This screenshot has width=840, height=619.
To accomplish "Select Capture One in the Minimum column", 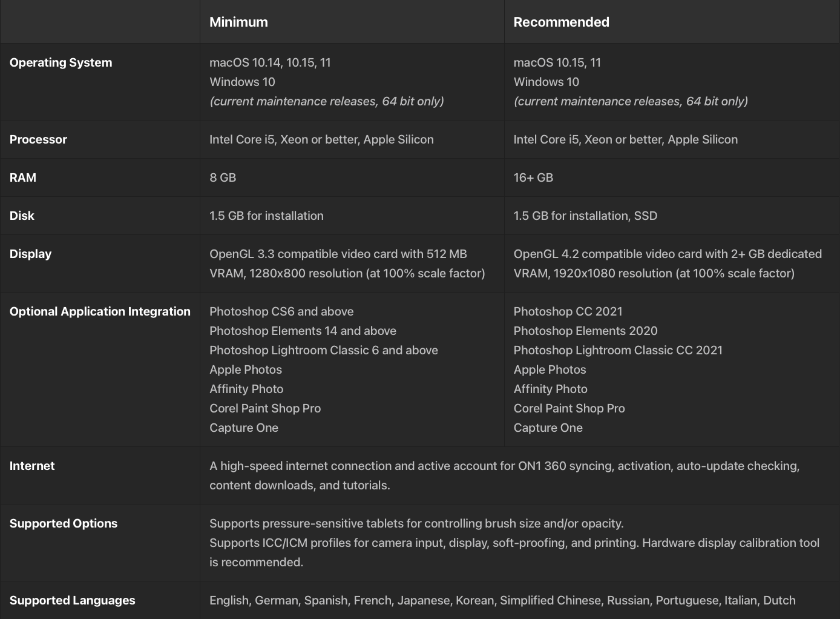I will coord(244,428).
